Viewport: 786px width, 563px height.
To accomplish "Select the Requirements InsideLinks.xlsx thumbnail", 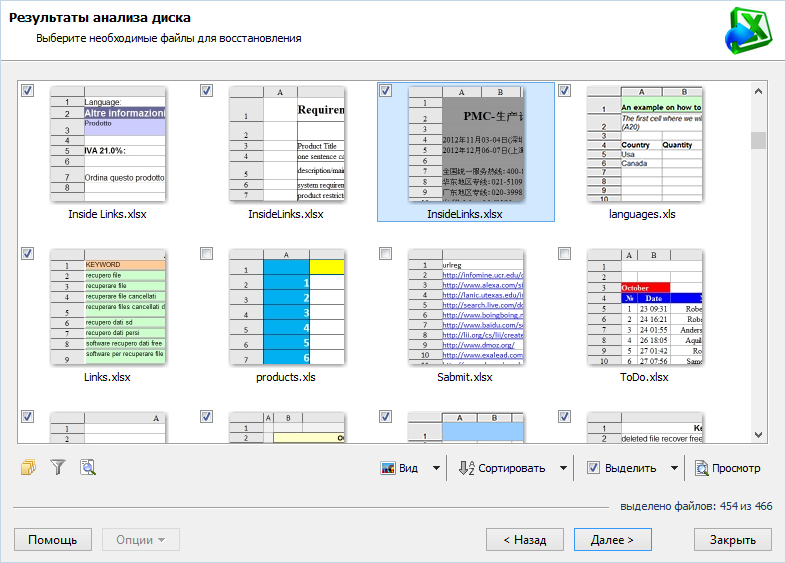I will tap(287, 144).
